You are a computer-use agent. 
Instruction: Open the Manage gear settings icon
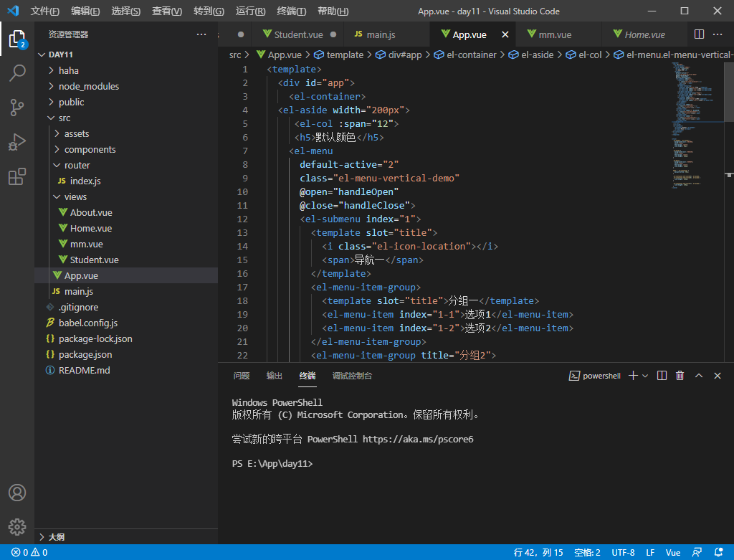point(17,526)
